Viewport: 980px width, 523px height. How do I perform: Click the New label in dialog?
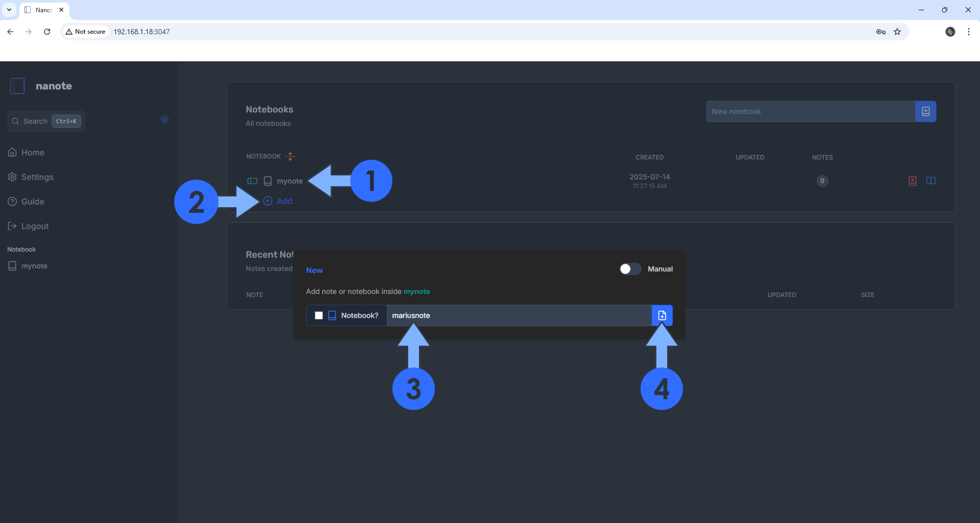coord(314,270)
